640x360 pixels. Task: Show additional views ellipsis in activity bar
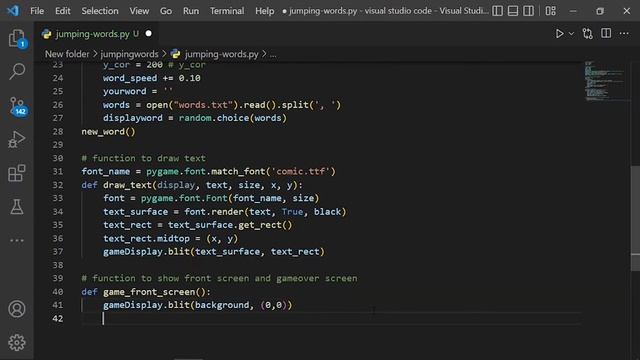pyautogui.click(x=17, y=240)
